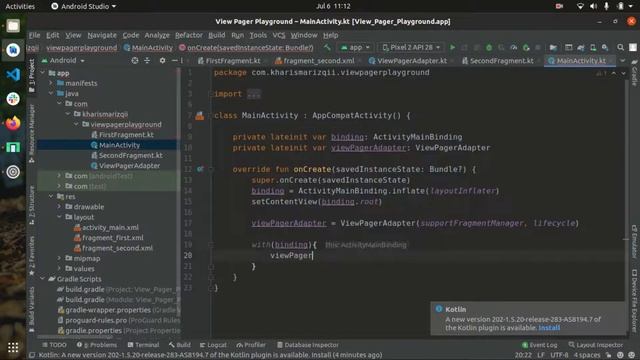Open the Terminal tool window
The image size is (640, 360).
pos(143,345)
